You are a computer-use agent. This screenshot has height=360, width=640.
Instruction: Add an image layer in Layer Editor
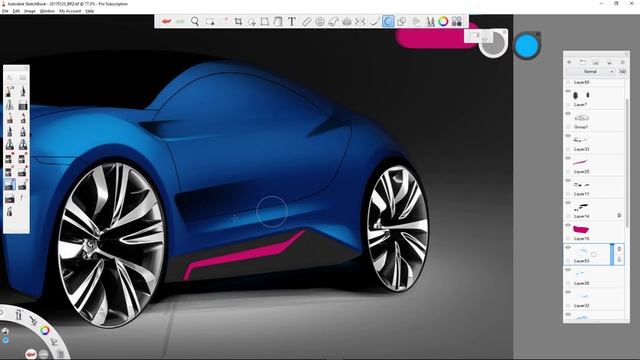596,62
